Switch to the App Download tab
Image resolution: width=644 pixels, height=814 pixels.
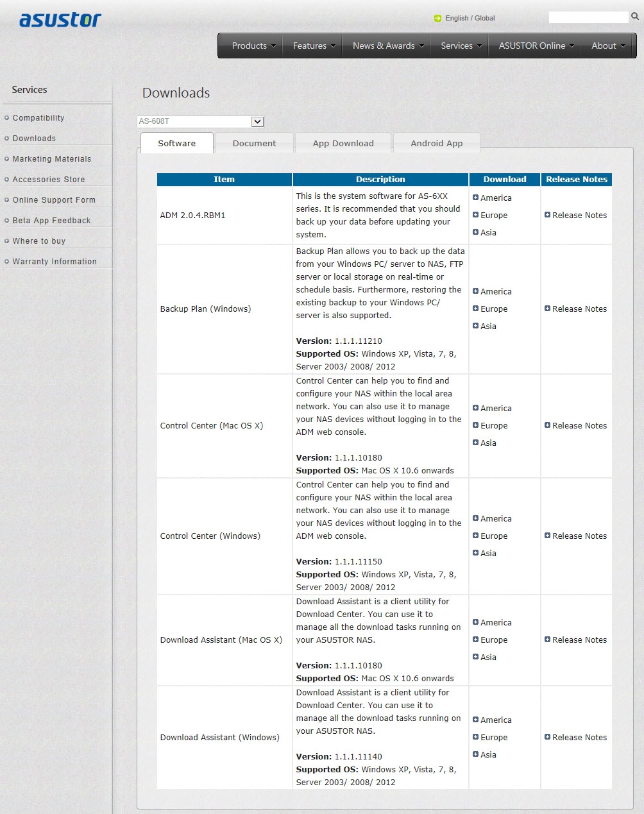pyautogui.click(x=343, y=143)
